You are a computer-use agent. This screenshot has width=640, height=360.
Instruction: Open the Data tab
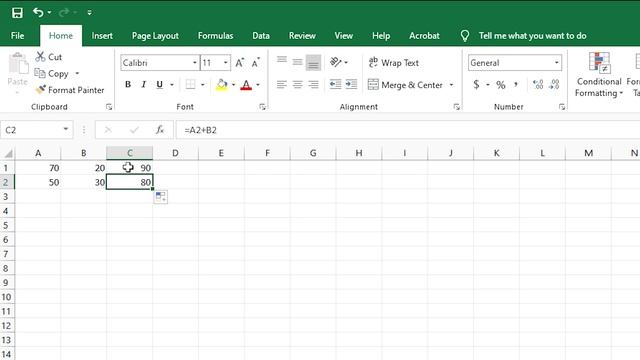pyautogui.click(x=261, y=36)
